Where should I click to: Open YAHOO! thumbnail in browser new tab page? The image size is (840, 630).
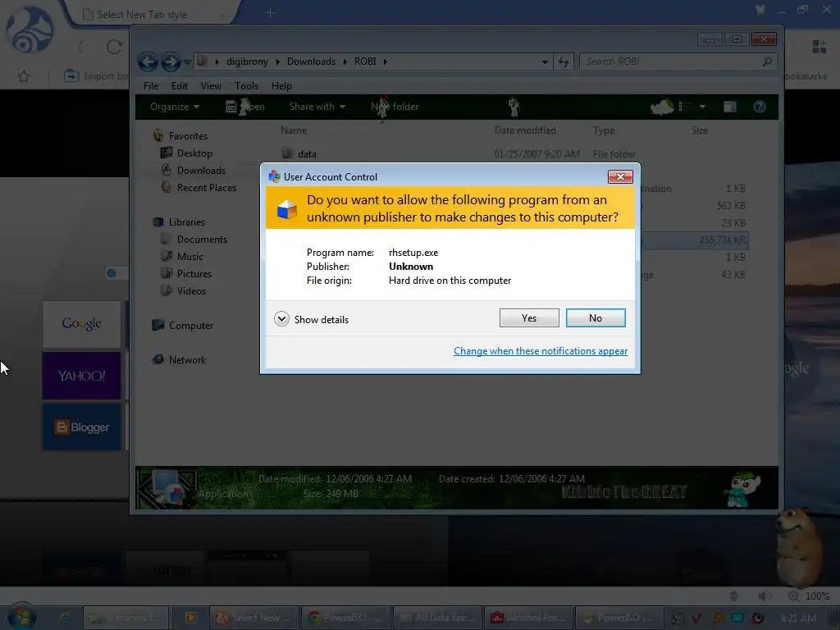81,376
